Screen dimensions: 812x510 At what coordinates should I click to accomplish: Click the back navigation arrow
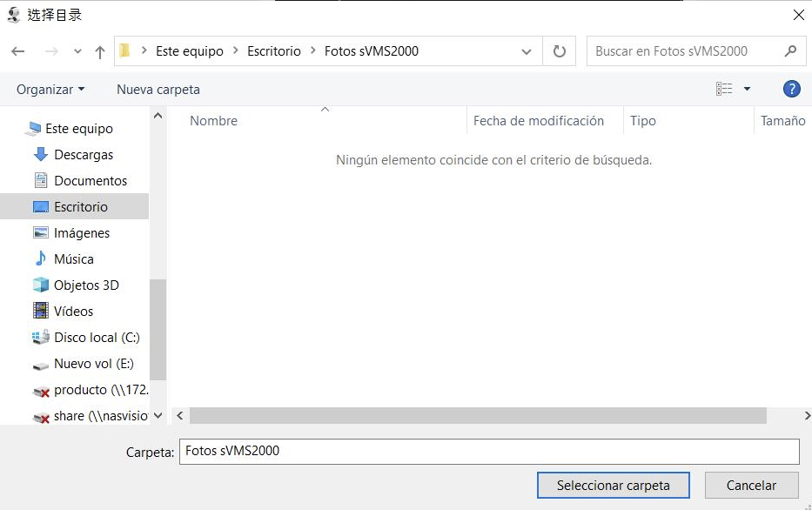pyautogui.click(x=17, y=50)
